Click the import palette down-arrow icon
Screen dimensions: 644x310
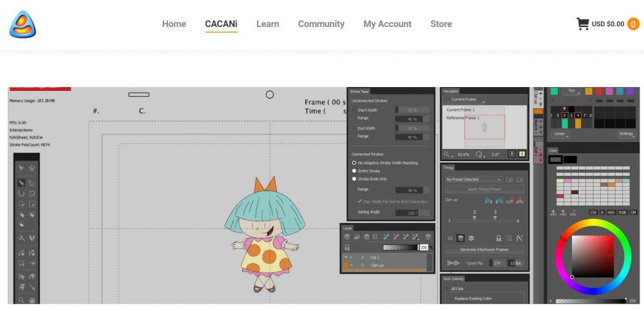[x=553, y=212]
